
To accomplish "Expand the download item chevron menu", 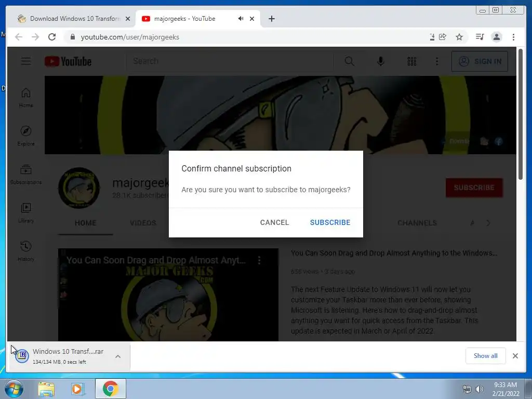I will [118, 356].
